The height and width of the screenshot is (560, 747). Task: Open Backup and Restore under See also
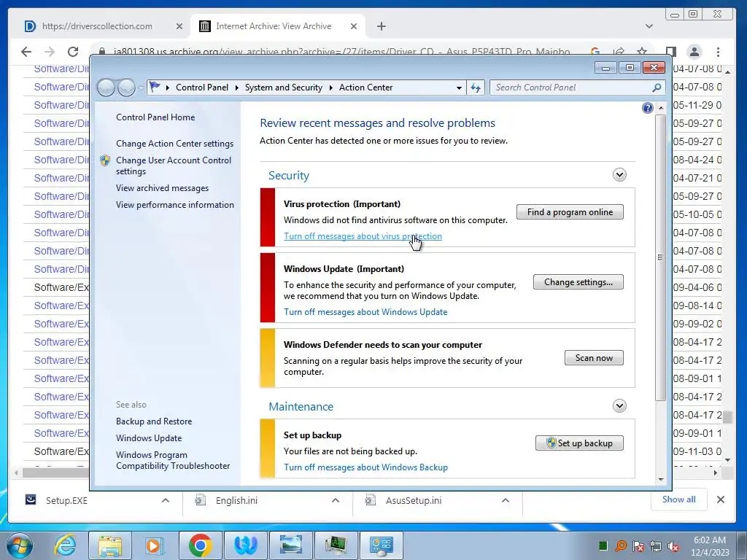pos(154,421)
